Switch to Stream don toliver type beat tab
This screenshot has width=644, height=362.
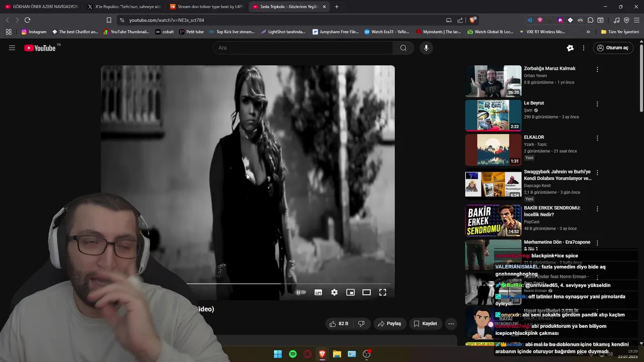click(206, 7)
